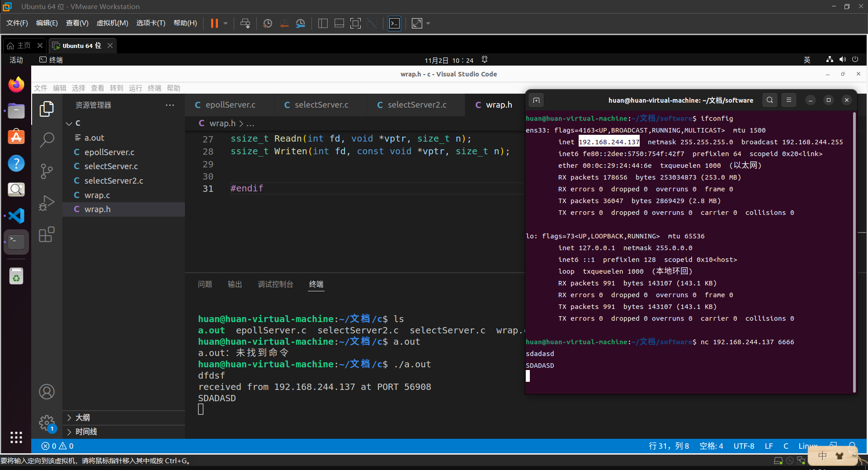868x470 pixels.
Task: Take a snapshot of the virtual machine
Action: [267, 23]
